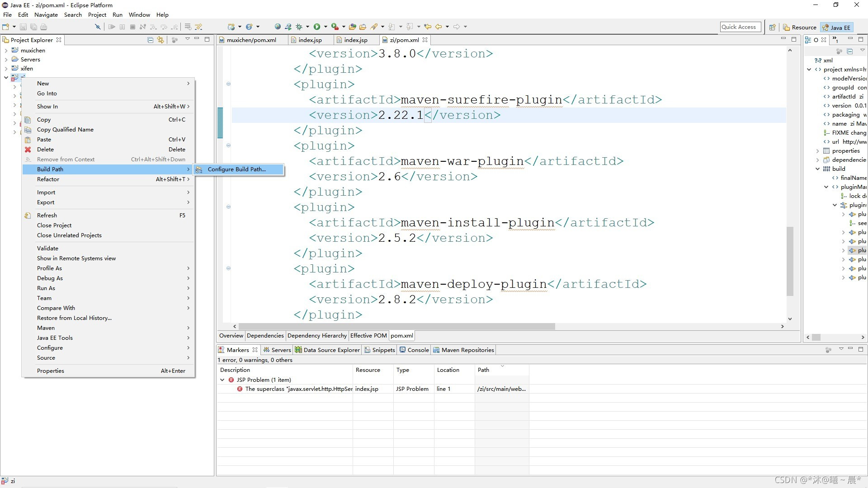Toggle Link with Editor in Project Explorer
Viewport: 868px width, 488px height.
(160, 40)
